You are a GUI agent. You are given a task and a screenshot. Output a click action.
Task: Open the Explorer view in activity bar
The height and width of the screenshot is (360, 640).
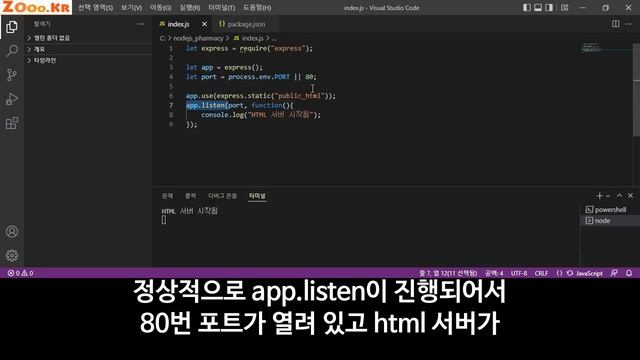tap(12, 27)
